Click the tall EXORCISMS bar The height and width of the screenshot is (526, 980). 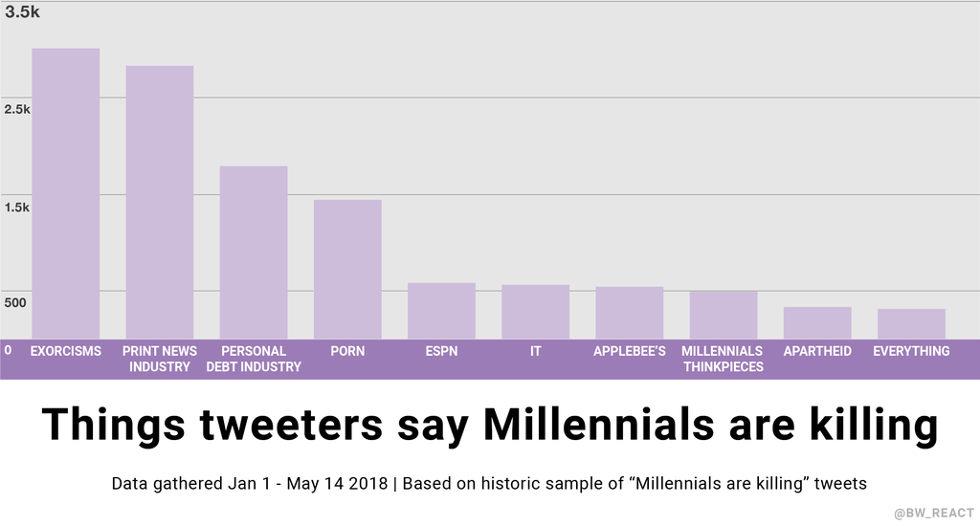click(65, 192)
